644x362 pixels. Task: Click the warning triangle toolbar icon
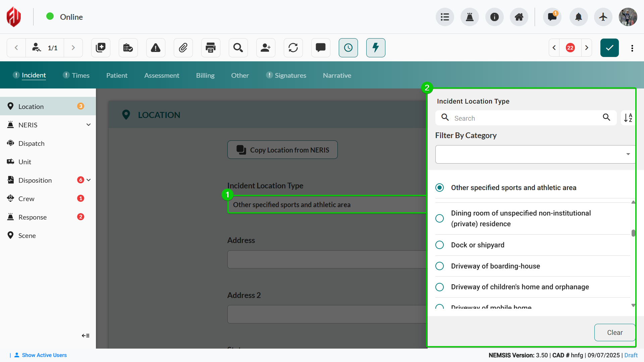pyautogui.click(x=156, y=48)
